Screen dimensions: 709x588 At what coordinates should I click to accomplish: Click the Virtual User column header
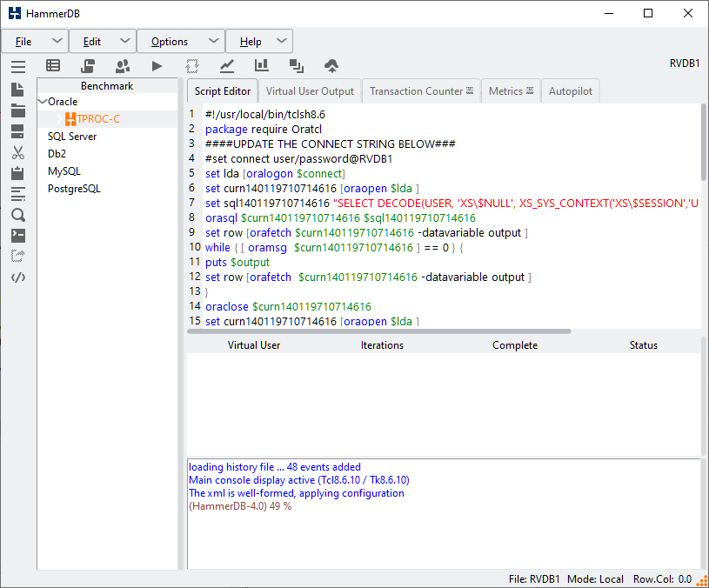click(254, 345)
